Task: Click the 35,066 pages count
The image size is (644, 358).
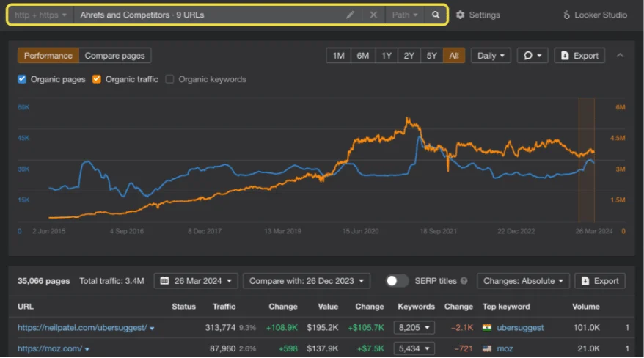Action: point(43,281)
